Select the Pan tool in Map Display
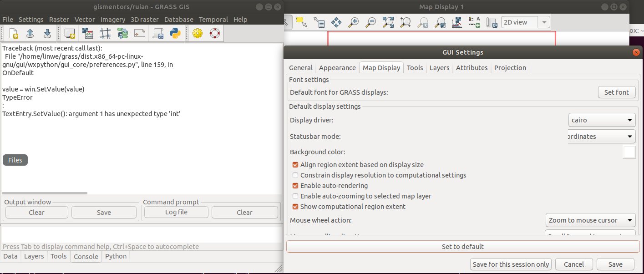The image size is (644, 274). (336, 22)
